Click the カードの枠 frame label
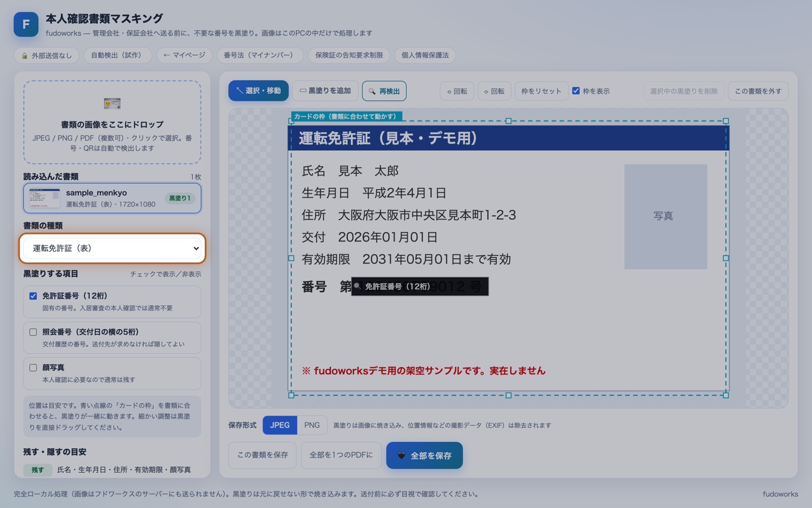This screenshot has width=812, height=508. click(346, 116)
